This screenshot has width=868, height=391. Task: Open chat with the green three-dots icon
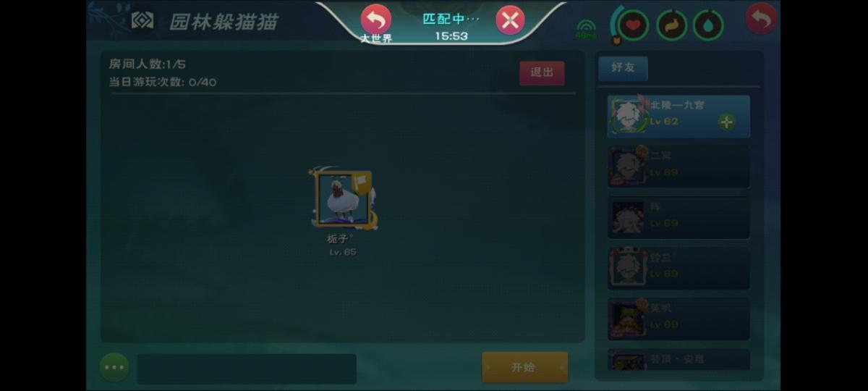(114, 368)
